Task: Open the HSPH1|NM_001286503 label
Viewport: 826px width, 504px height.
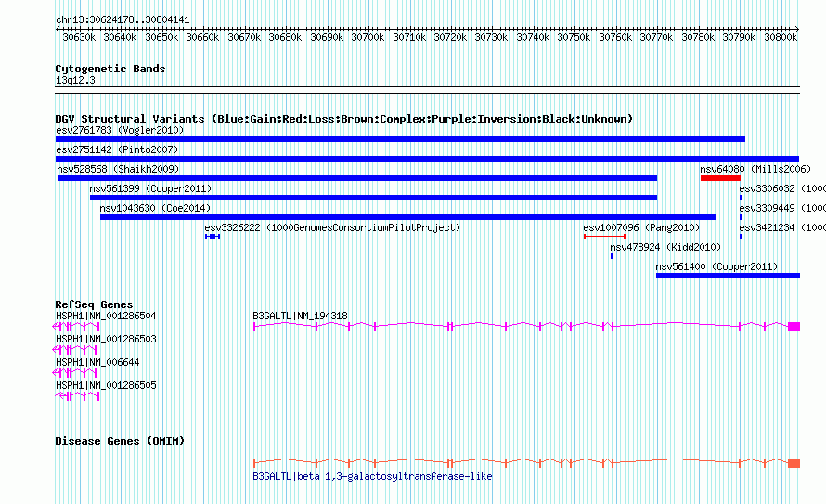Action: point(106,339)
